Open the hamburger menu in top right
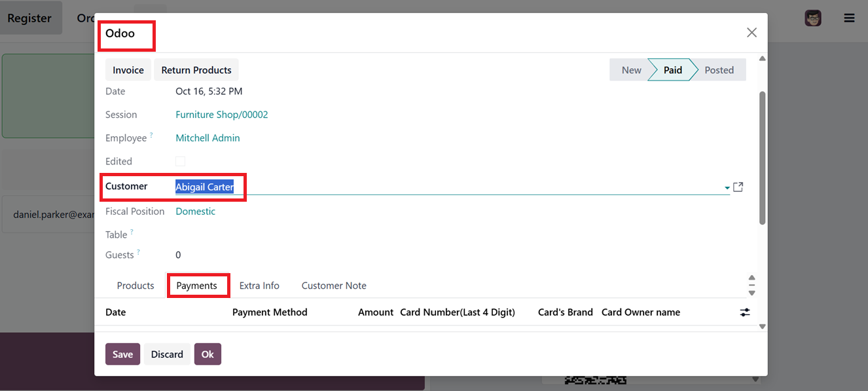 point(849,18)
